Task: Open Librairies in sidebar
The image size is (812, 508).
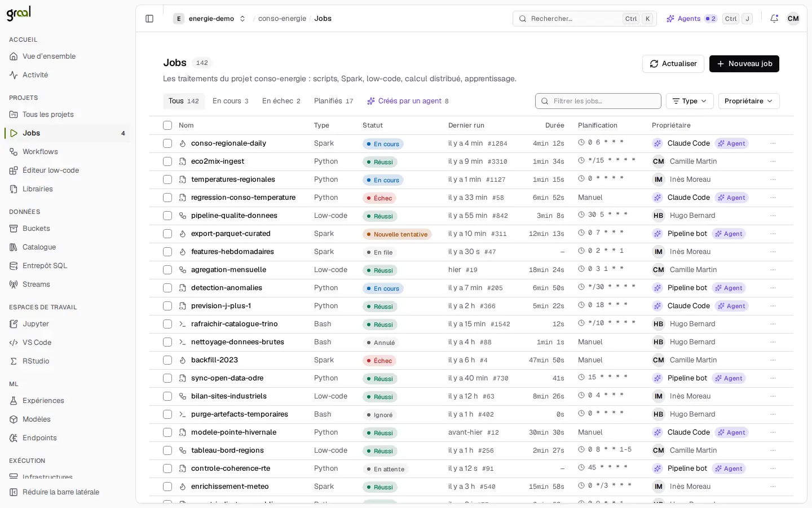Action: tap(68, 189)
